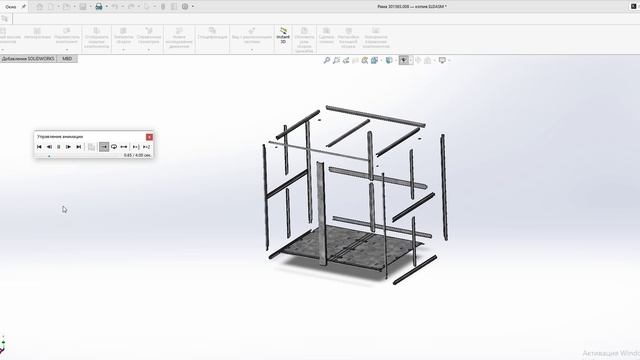Switch to the MBD tab

[x=67, y=59]
